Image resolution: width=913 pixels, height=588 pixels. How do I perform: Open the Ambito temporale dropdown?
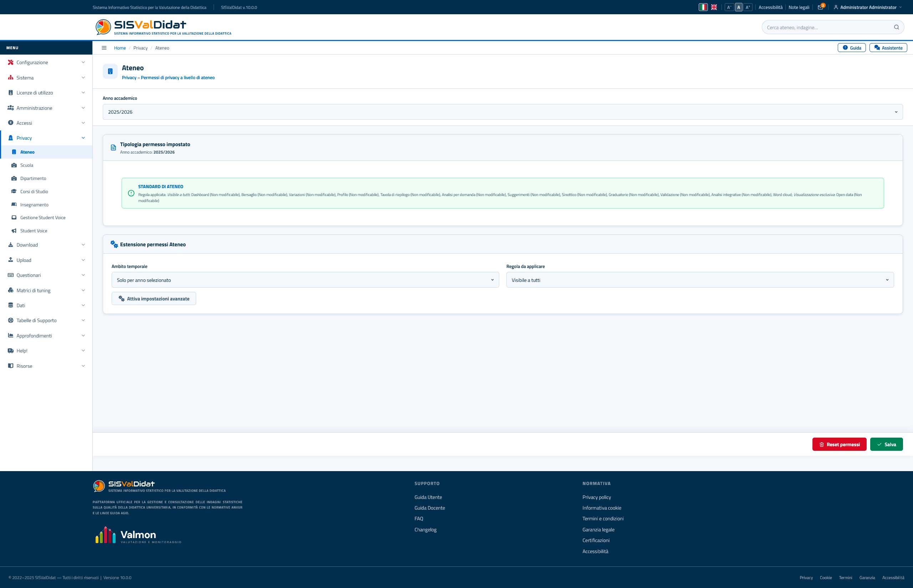tap(305, 280)
